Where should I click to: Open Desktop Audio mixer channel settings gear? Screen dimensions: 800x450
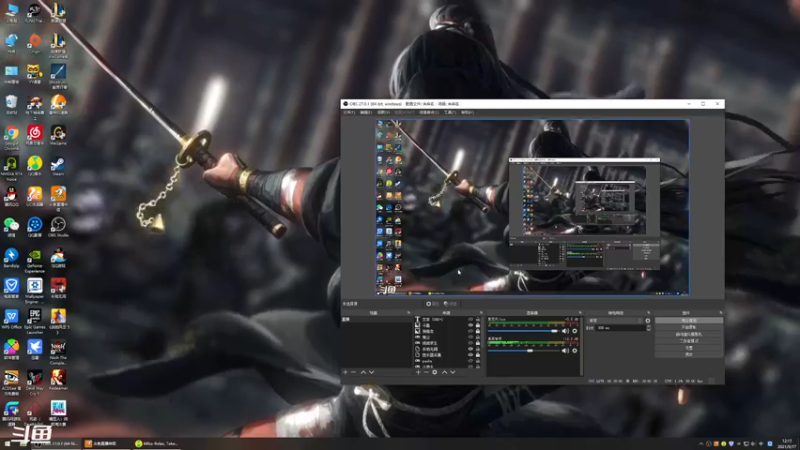[574, 351]
